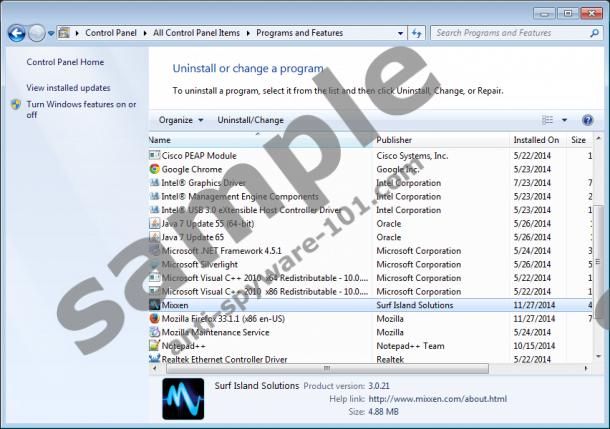Select the Microsoft Silverlight entry
The image size is (610, 429).
point(201,264)
